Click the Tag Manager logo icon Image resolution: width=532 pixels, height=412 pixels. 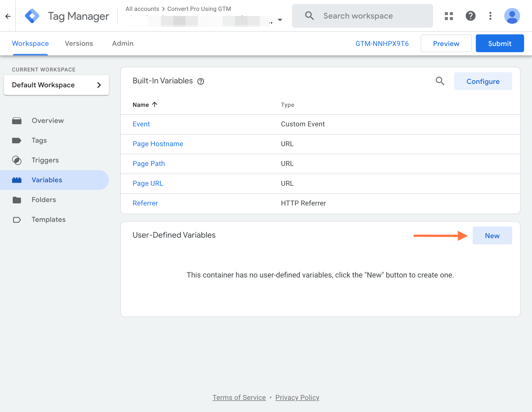pyautogui.click(x=32, y=16)
